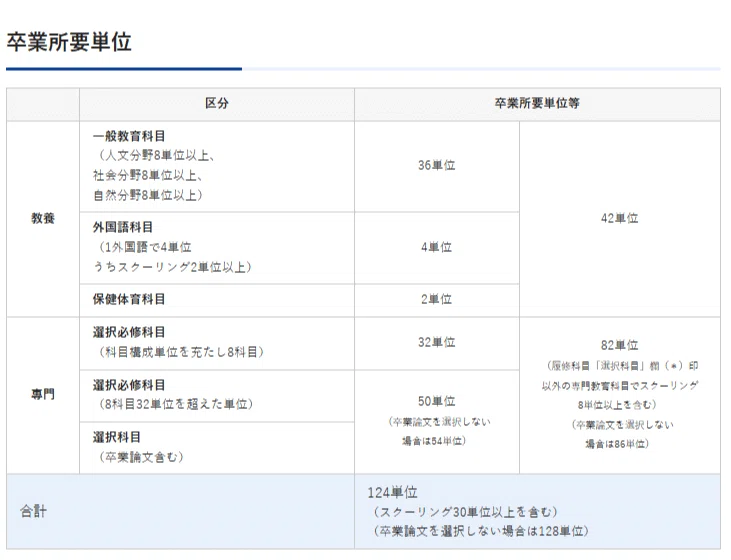Select the 82単位 value
Image resolution: width=731 pixels, height=560 pixels.
(620, 346)
